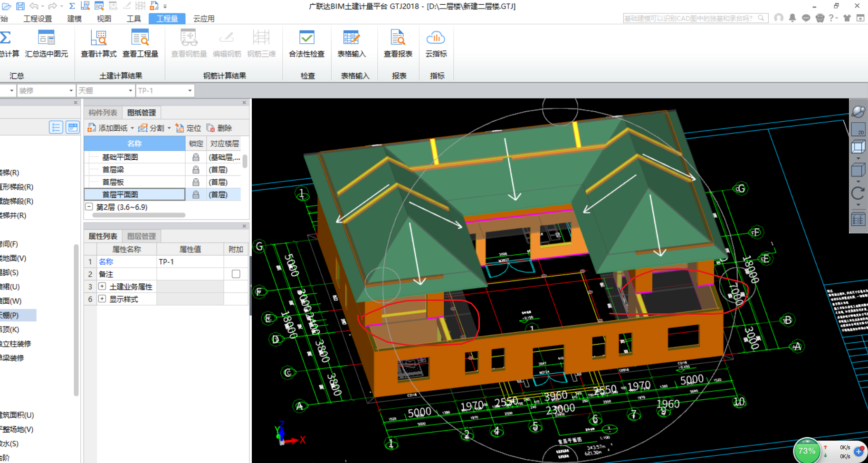Click the undo arrow icon
Image resolution: width=868 pixels, height=463 pixels.
tap(34, 6)
